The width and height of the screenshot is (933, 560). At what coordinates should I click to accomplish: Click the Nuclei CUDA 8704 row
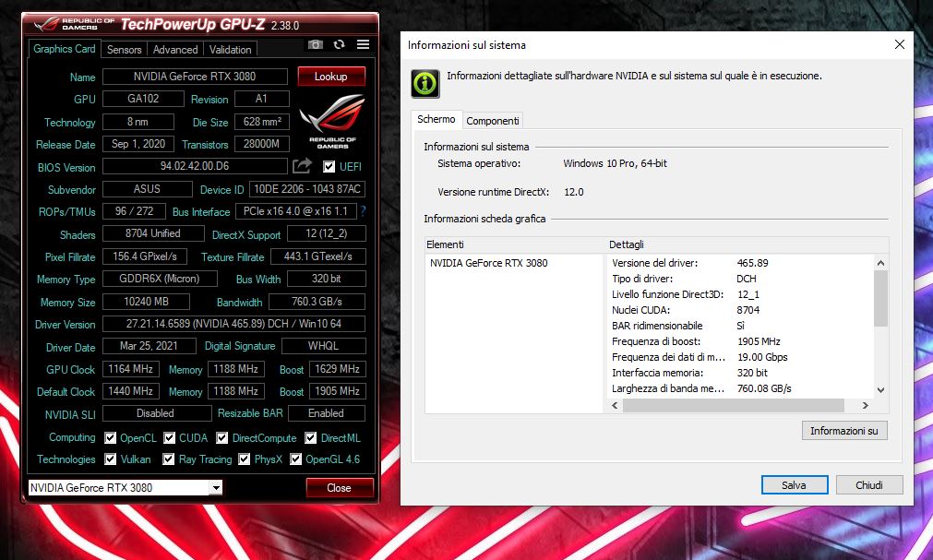741,310
